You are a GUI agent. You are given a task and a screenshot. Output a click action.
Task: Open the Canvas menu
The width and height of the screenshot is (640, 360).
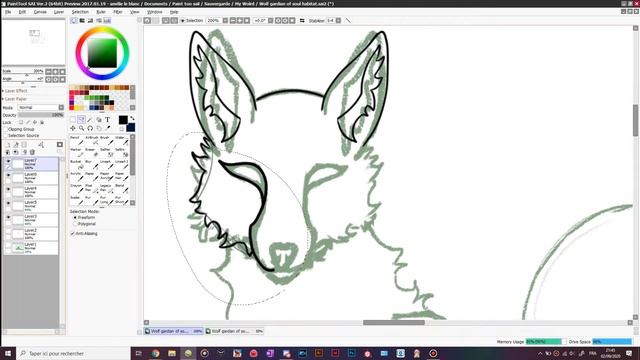40,12
